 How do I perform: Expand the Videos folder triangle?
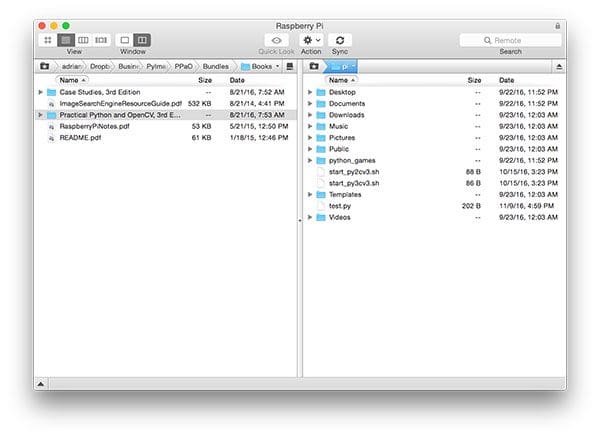coord(310,217)
